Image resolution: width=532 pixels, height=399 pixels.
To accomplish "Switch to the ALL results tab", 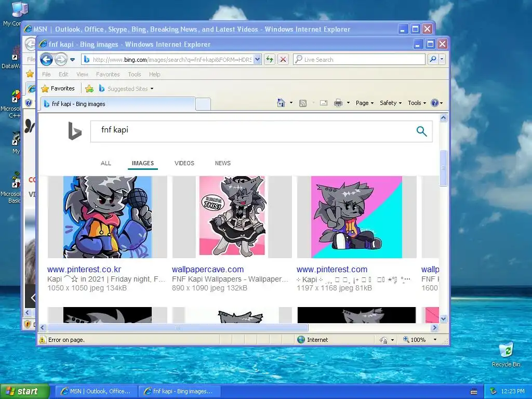I will (x=106, y=163).
